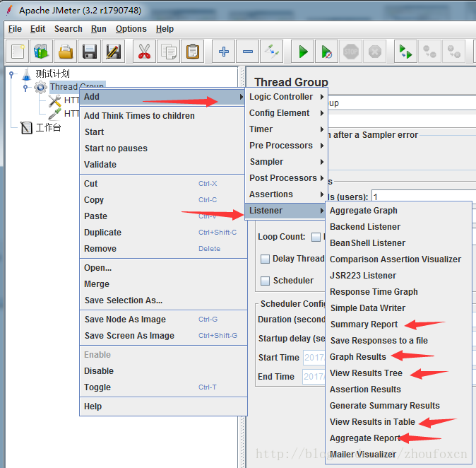Open the Options menu in menu bar
476x468 pixels.
[131, 29]
